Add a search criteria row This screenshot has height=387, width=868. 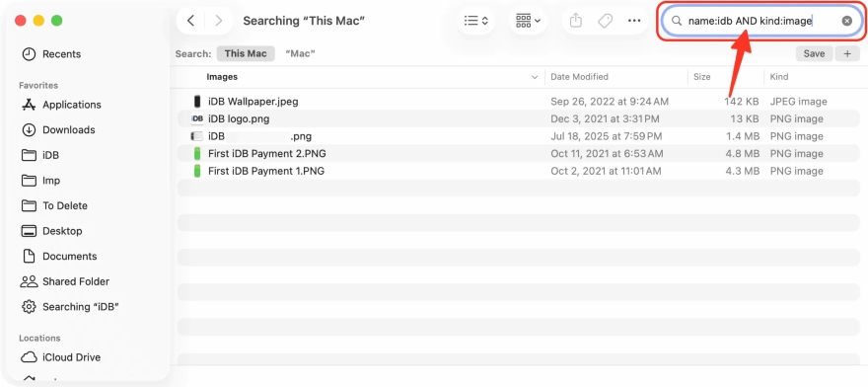point(847,53)
